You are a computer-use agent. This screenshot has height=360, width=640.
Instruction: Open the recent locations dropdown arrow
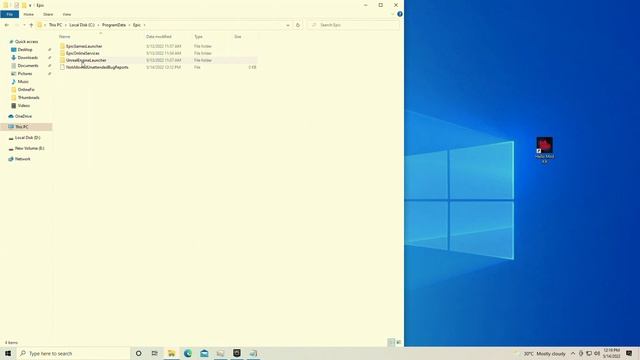tap(24, 25)
